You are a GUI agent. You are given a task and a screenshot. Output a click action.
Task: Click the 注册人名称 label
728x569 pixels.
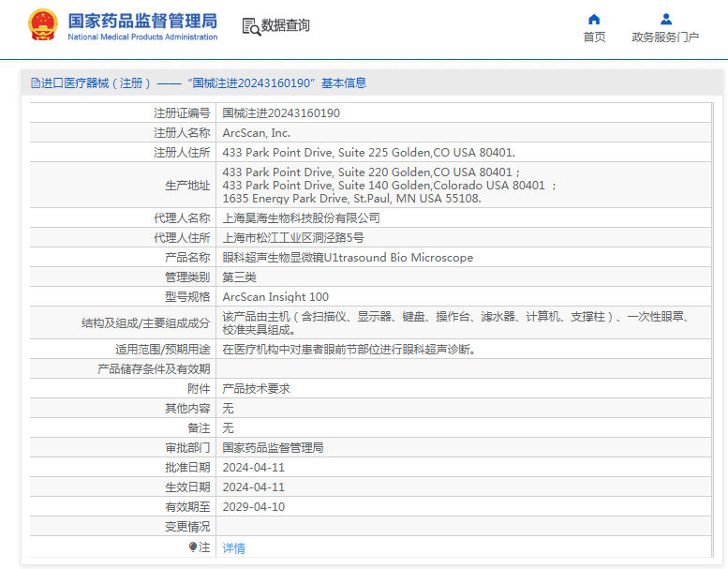[182, 133]
